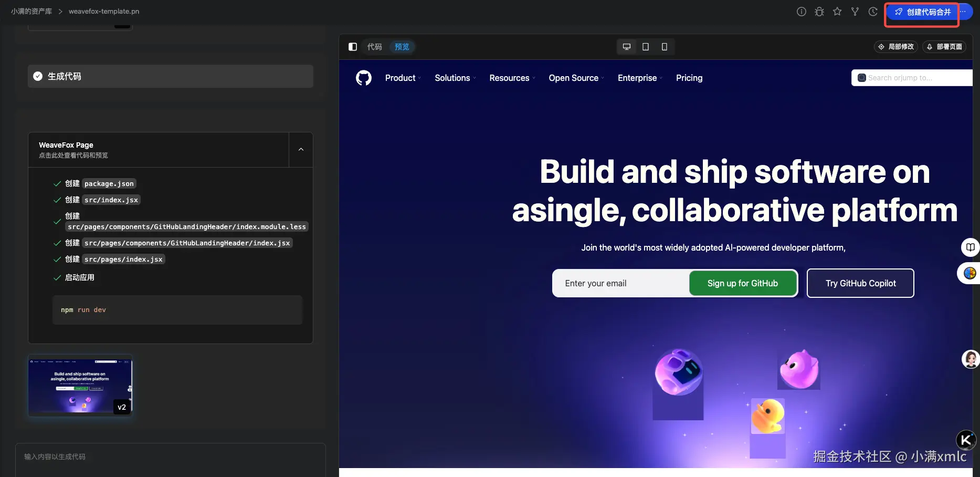Switch preview to mobile phone view
The width and height of the screenshot is (980, 477).
(x=665, y=47)
